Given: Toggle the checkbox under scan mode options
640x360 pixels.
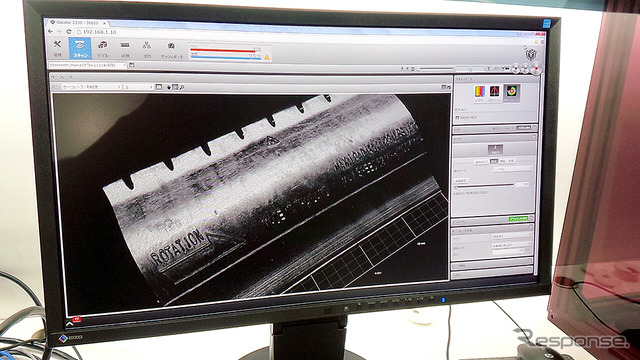Looking at the screenshot, I should [x=457, y=118].
